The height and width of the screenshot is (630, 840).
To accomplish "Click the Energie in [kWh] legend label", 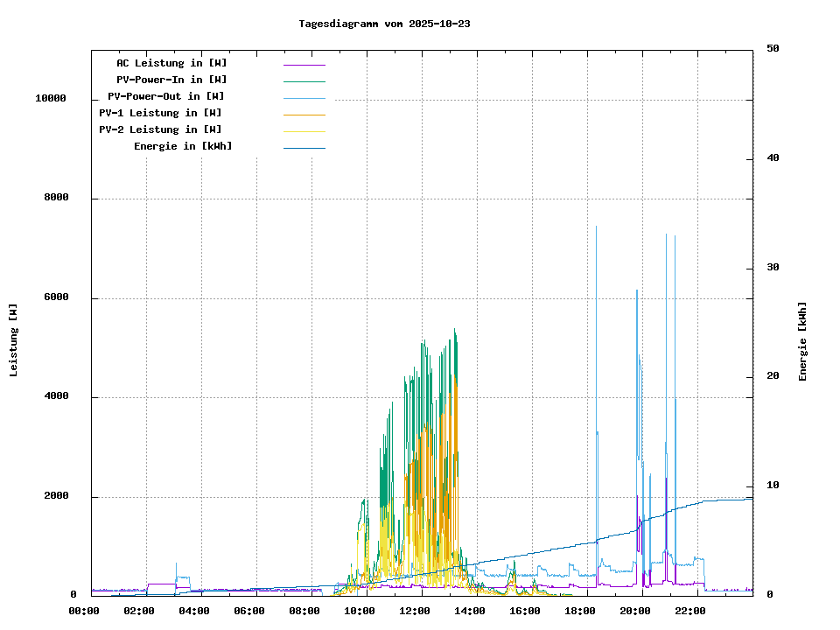I will (183, 146).
